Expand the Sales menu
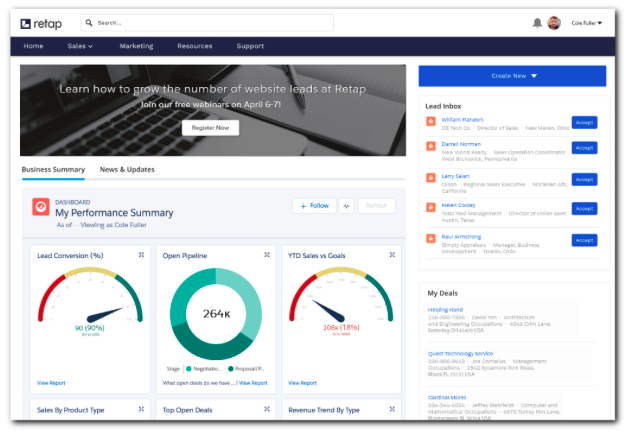 (80, 46)
